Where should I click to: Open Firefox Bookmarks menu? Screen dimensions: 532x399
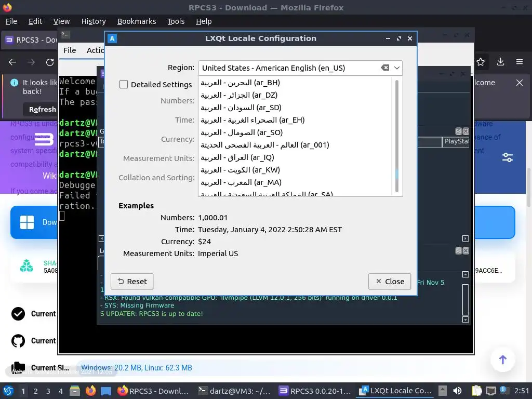[137, 21]
